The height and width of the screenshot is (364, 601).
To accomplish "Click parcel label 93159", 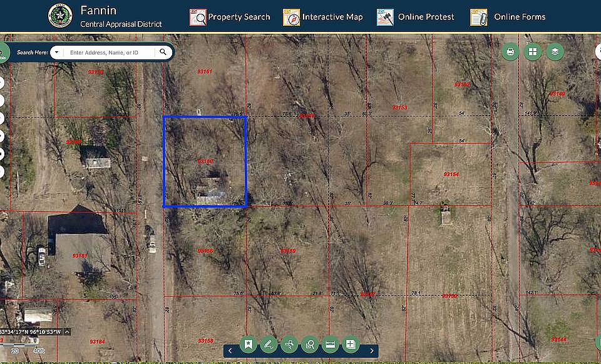I will (x=288, y=251).
